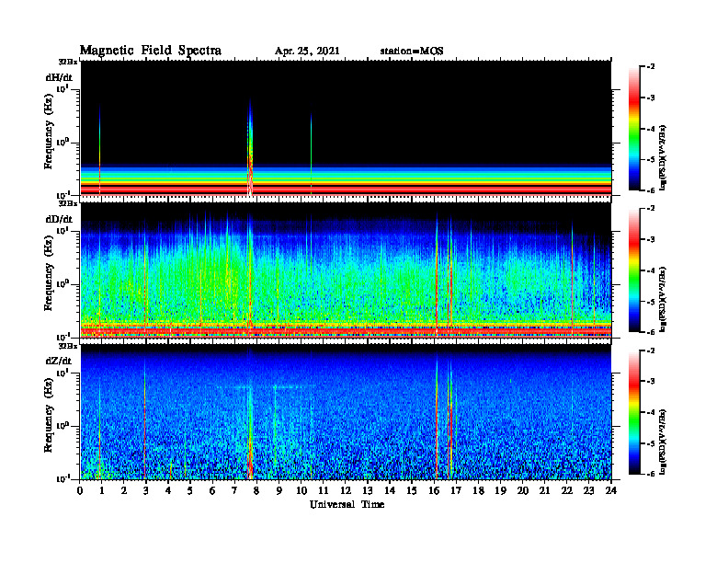Select the colorbar beside the dD/dt panel
Image resolution: width=728 pixels, height=563 pixels.
point(633,270)
